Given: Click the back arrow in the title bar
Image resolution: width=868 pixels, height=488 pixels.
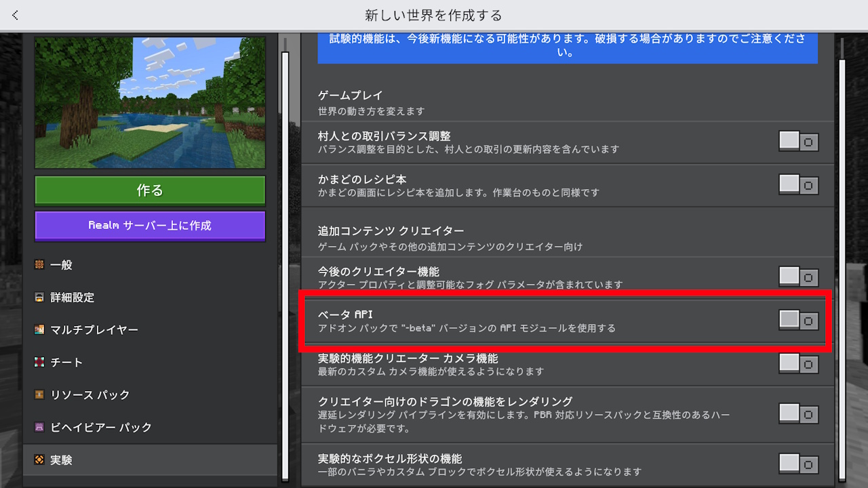Looking at the screenshot, I should pyautogui.click(x=16, y=15).
